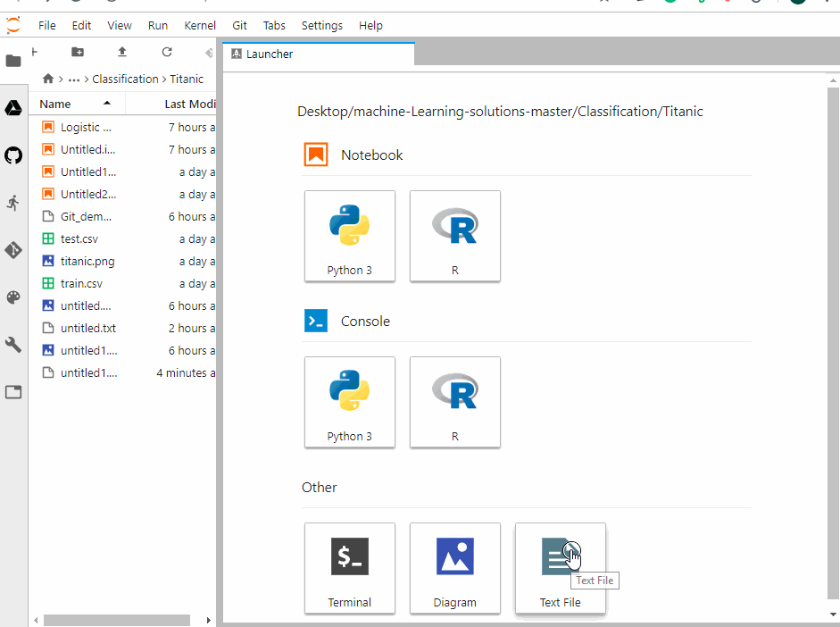Screen dimensions: 840x627
Task: Refresh the file browser listing
Action: 167,52
